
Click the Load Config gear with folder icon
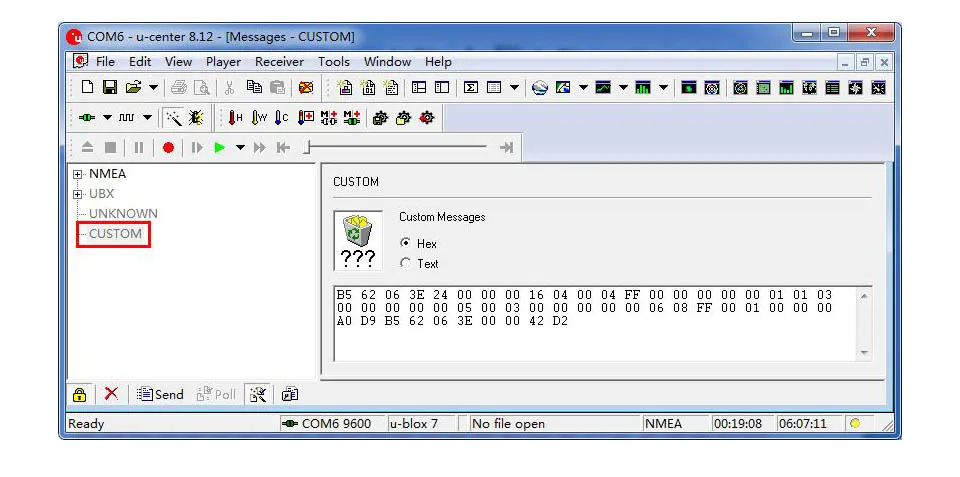403,117
